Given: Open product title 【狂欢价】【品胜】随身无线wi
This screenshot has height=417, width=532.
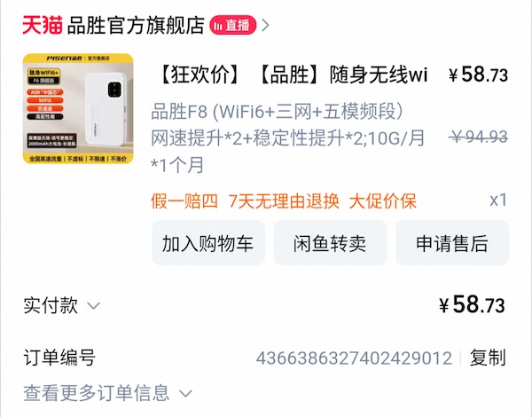Looking at the screenshot, I should click(293, 74).
